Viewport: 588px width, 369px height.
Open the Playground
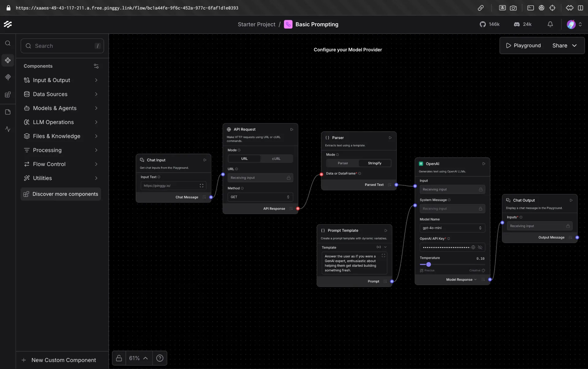(x=524, y=45)
